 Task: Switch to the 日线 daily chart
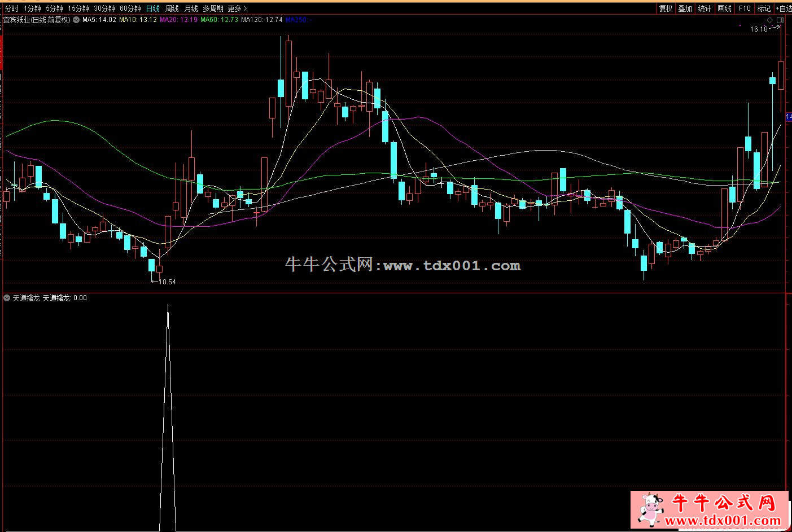click(x=152, y=8)
